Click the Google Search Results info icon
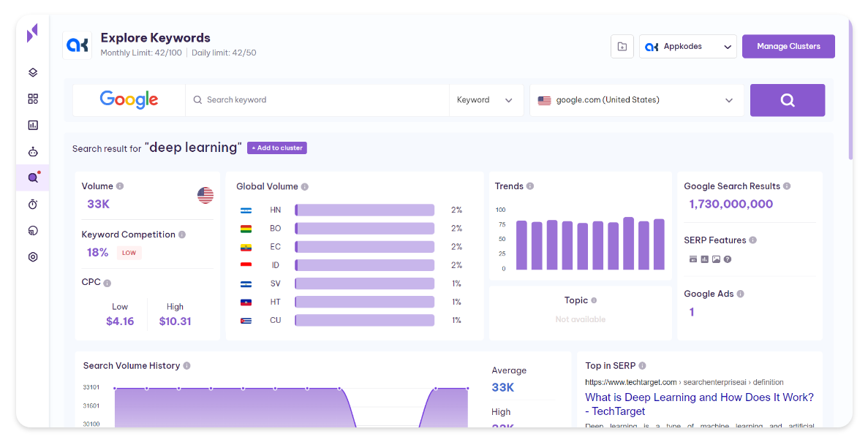 click(787, 186)
